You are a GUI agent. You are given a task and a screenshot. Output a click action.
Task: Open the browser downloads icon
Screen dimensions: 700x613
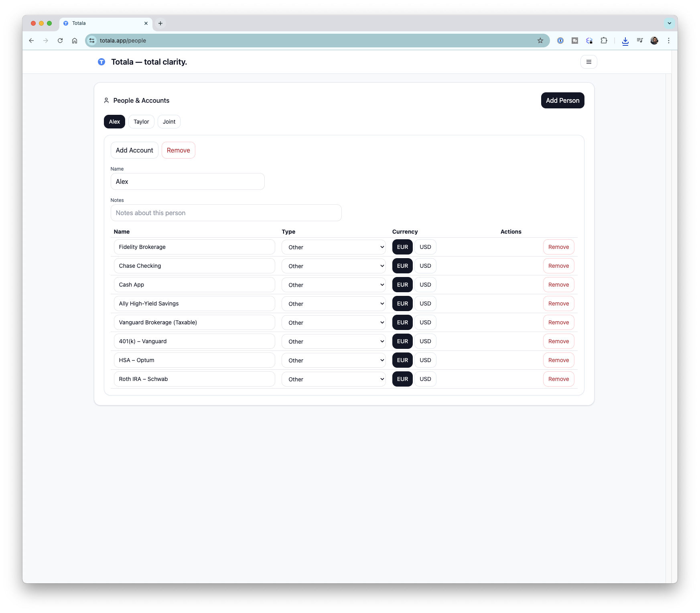625,41
